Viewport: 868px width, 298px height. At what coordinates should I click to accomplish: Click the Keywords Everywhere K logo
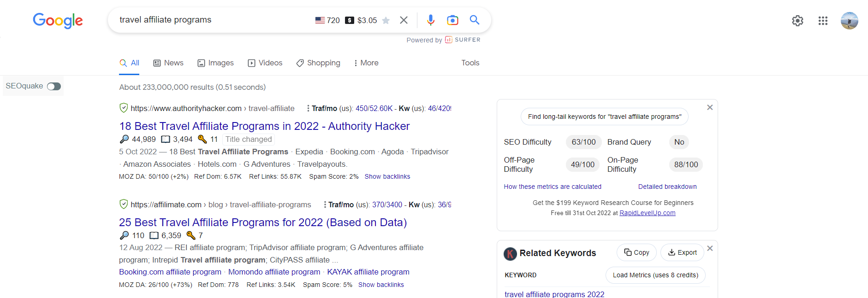click(510, 253)
